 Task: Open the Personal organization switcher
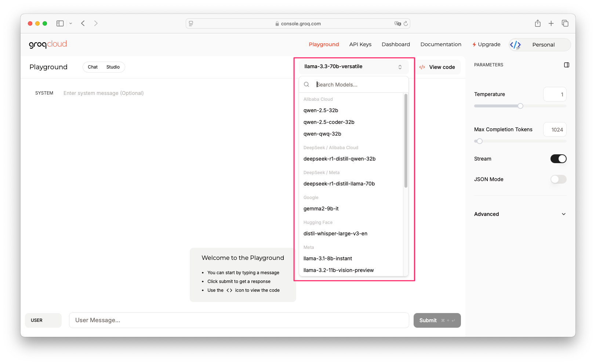tap(539, 45)
